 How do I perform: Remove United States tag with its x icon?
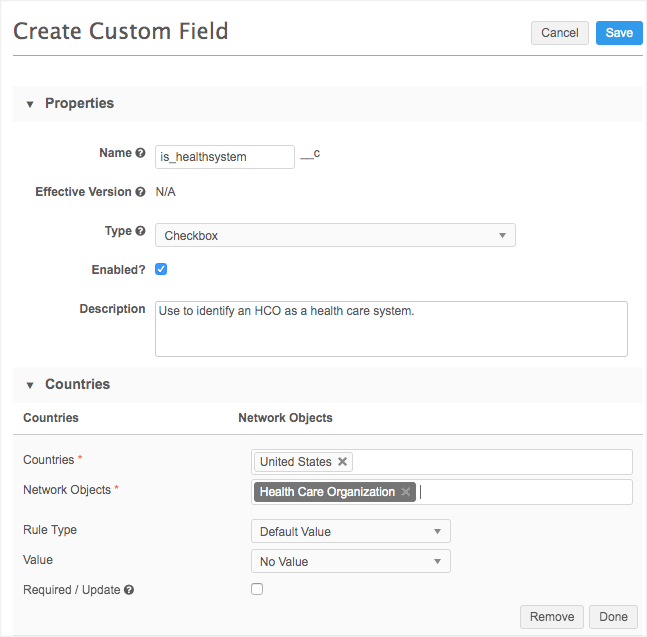(343, 462)
